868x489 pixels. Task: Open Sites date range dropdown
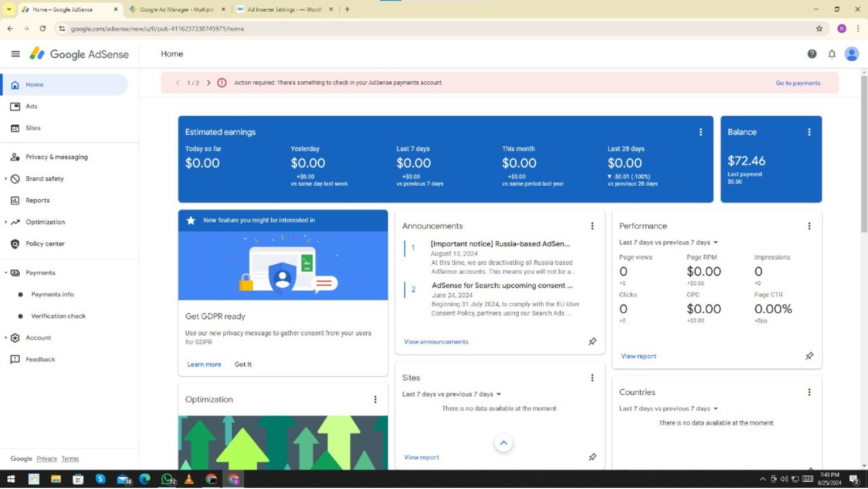[452, 394]
